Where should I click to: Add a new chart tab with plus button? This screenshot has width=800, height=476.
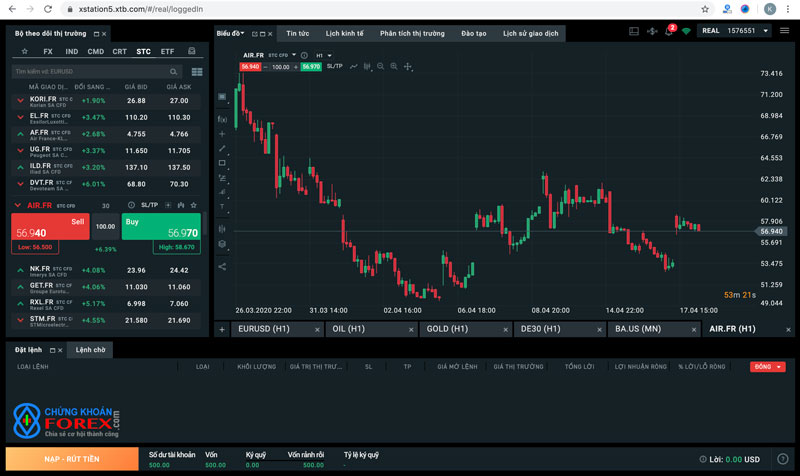222,330
